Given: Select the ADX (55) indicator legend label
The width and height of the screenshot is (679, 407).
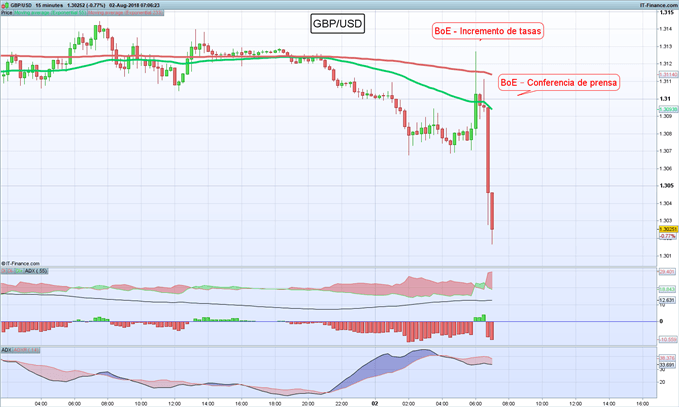Looking at the screenshot, I should 36,271.
